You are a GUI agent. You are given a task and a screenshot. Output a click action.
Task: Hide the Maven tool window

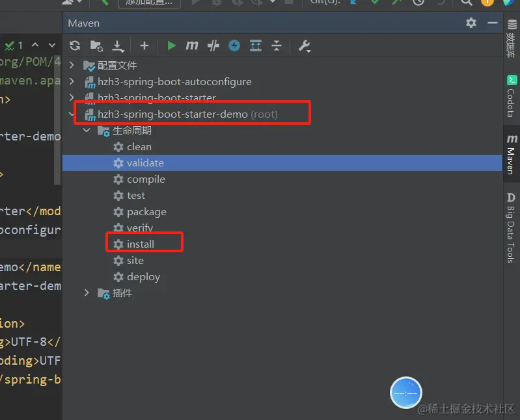493,23
